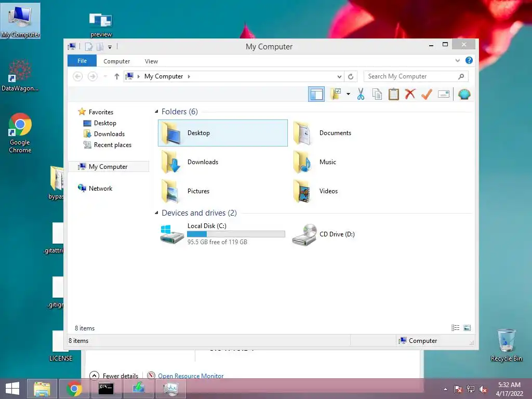Screen dimensions: 532x399
Task: Select the Desktop folder item
Action: click(222, 133)
